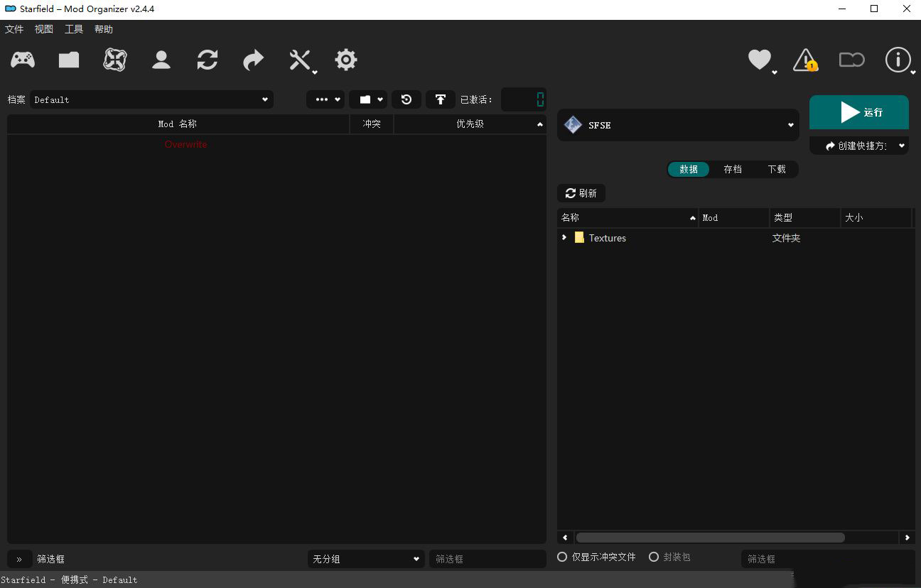Open the profiles person icon

coord(161,60)
